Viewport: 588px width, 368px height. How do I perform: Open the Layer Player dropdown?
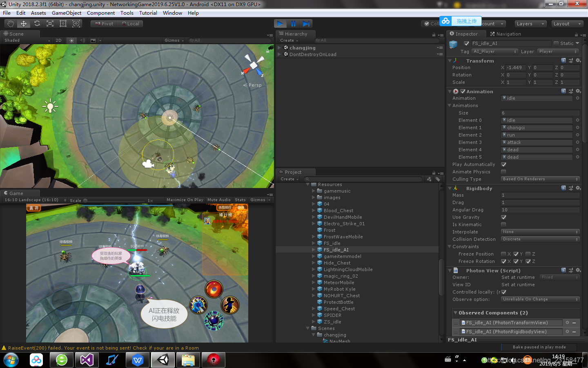[x=558, y=52]
